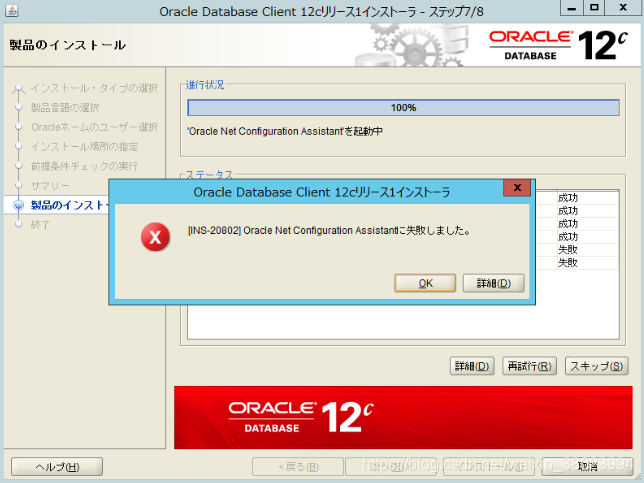
Task: Skip the step with スキップ(S)
Action: 597,366
